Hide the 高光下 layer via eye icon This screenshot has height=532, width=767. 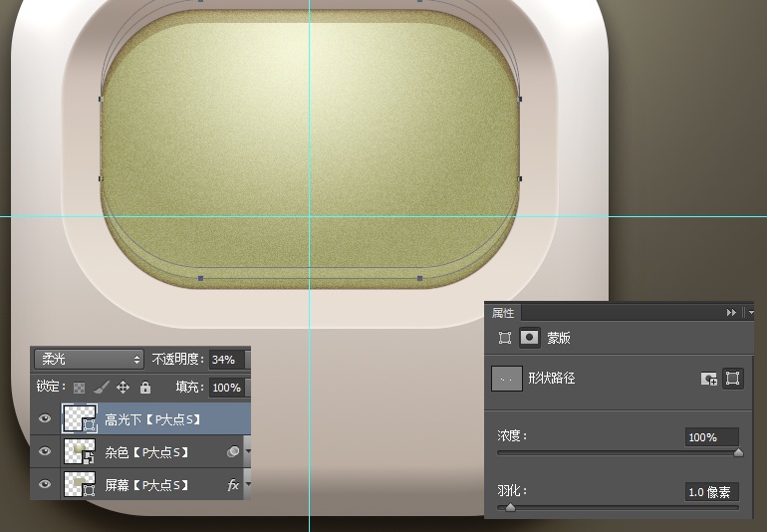[45, 418]
